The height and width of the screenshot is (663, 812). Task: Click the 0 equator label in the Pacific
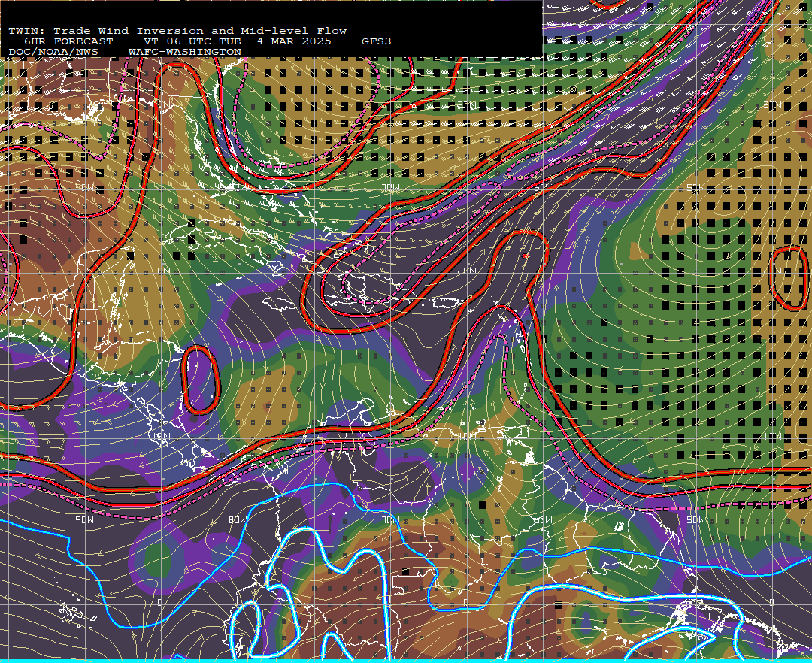(x=159, y=602)
